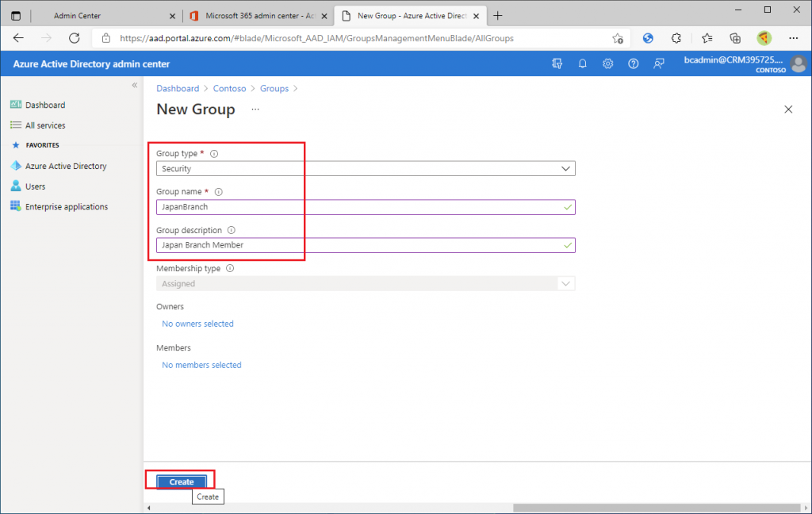Click Group description info icon
Screen dimensions: 812x514
click(x=232, y=230)
